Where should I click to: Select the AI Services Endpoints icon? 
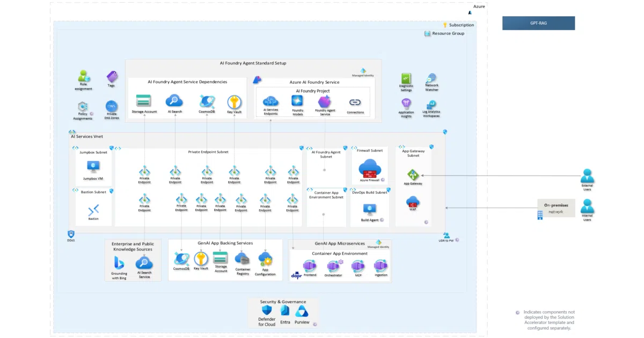pos(270,101)
